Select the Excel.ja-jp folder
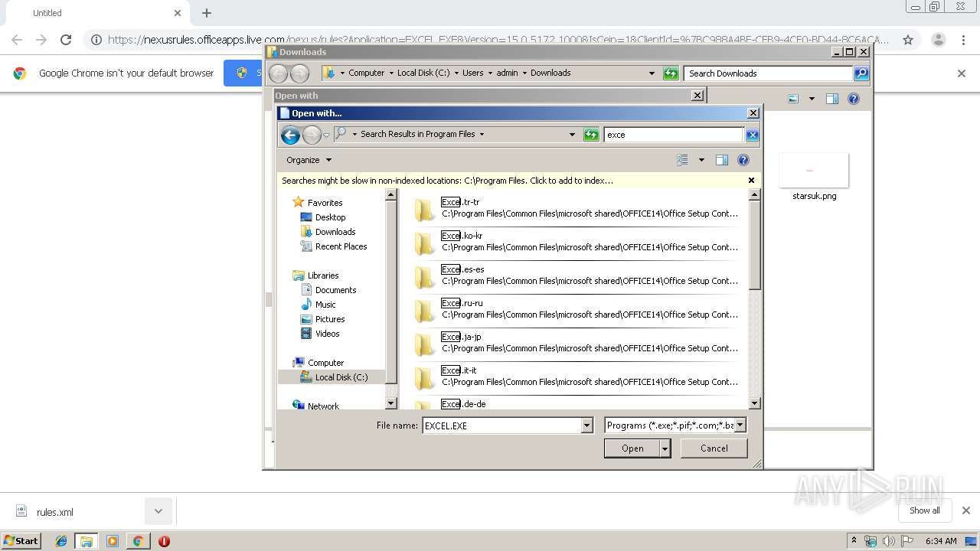 coord(578,343)
